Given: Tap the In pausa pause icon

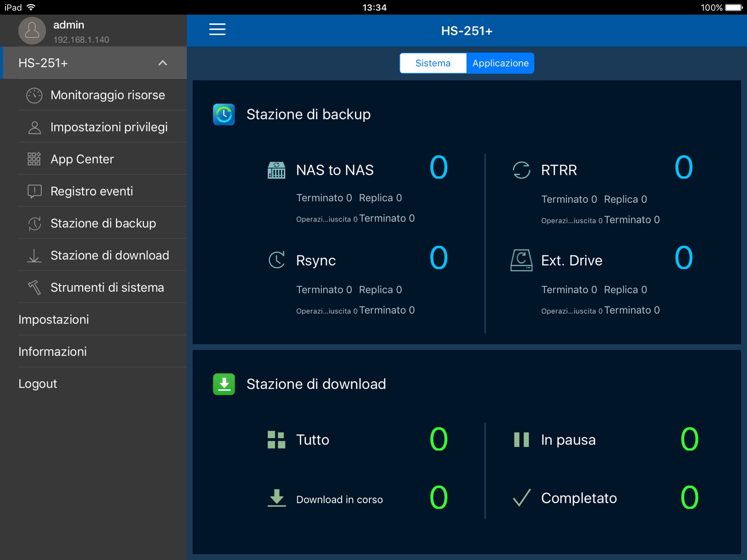Looking at the screenshot, I should [521, 440].
